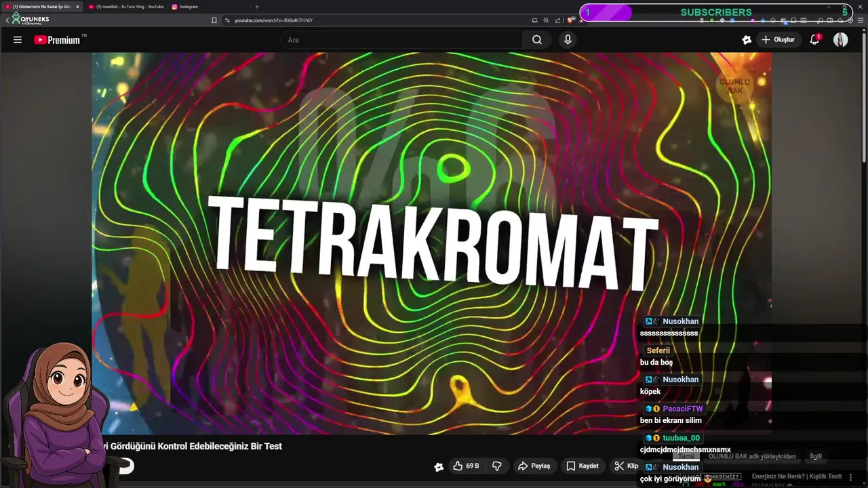Click the Oluştur button
The width and height of the screenshot is (868, 488).
777,40
